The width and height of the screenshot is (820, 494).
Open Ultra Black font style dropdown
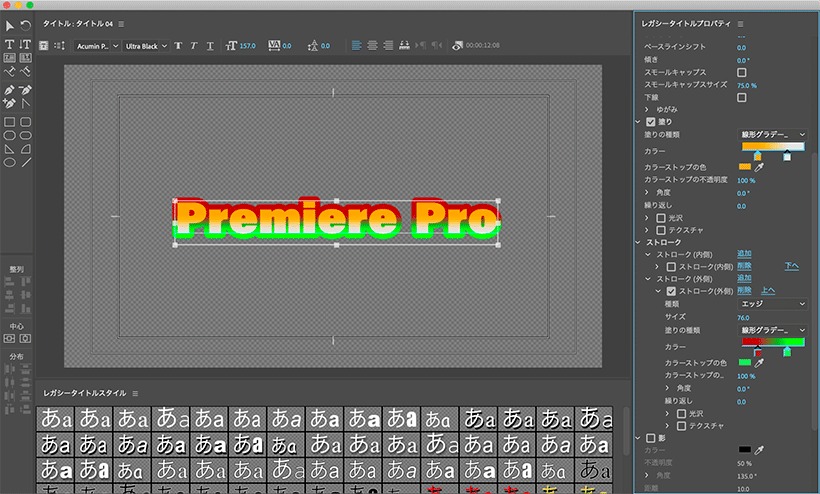coord(146,46)
